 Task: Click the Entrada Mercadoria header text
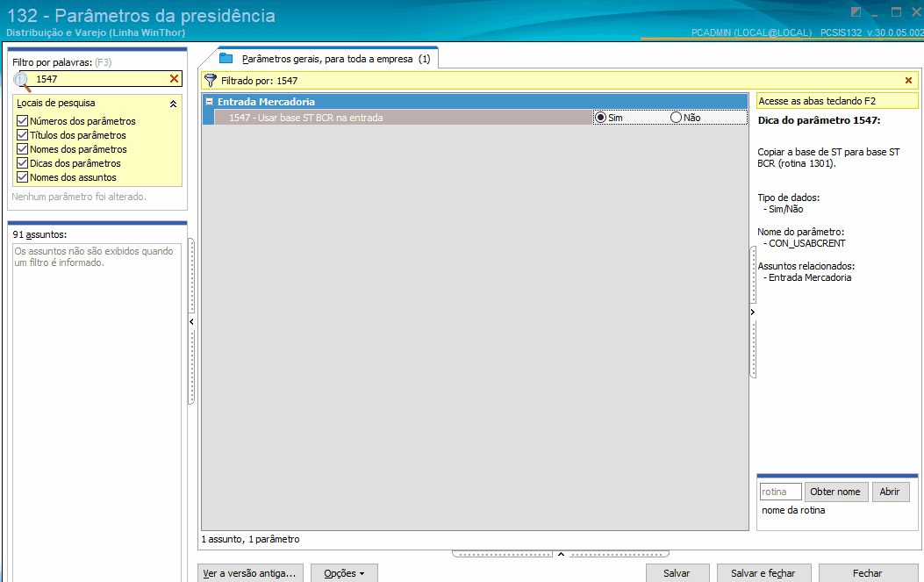click(x=266, y=102)
